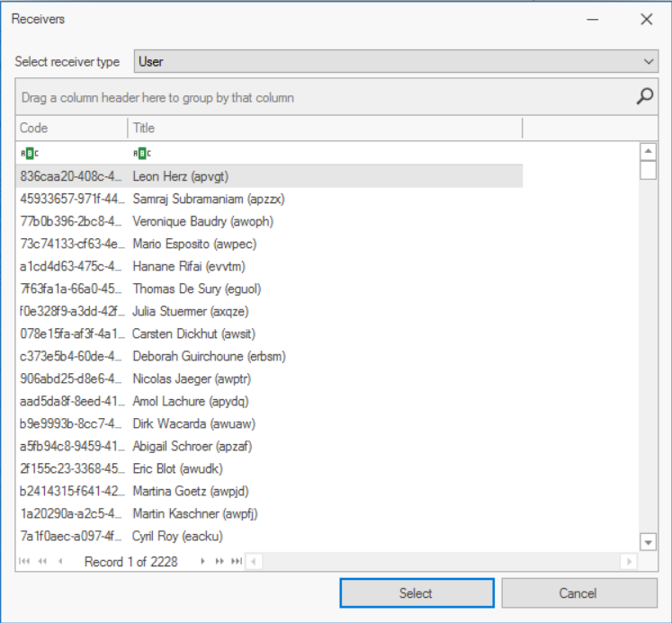
Task: Open the search panel magnifier icon
Action: 645,96
